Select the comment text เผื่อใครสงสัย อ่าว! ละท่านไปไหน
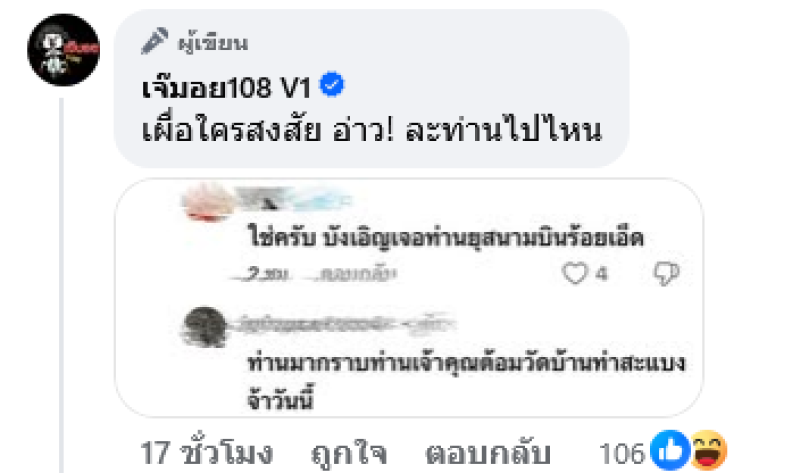 (371, 130)
